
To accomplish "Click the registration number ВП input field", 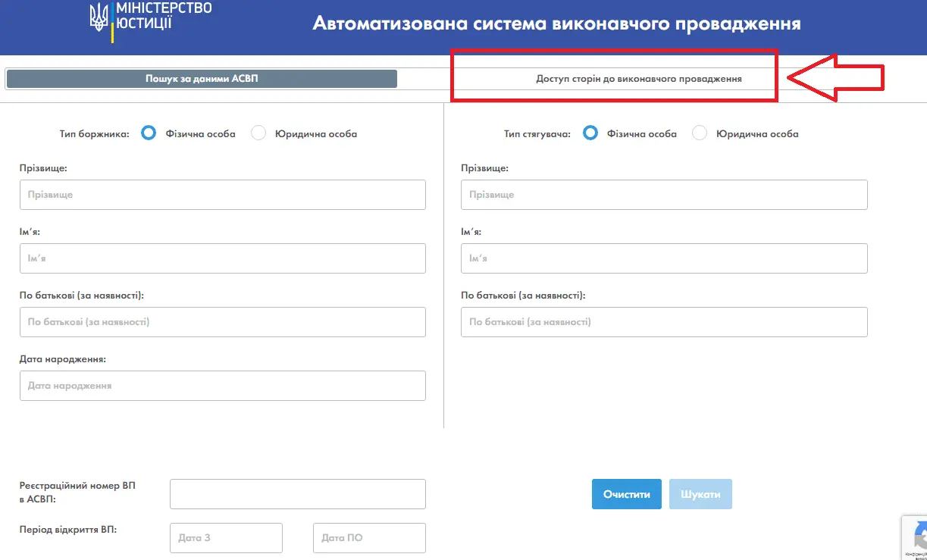I will 297,494.
